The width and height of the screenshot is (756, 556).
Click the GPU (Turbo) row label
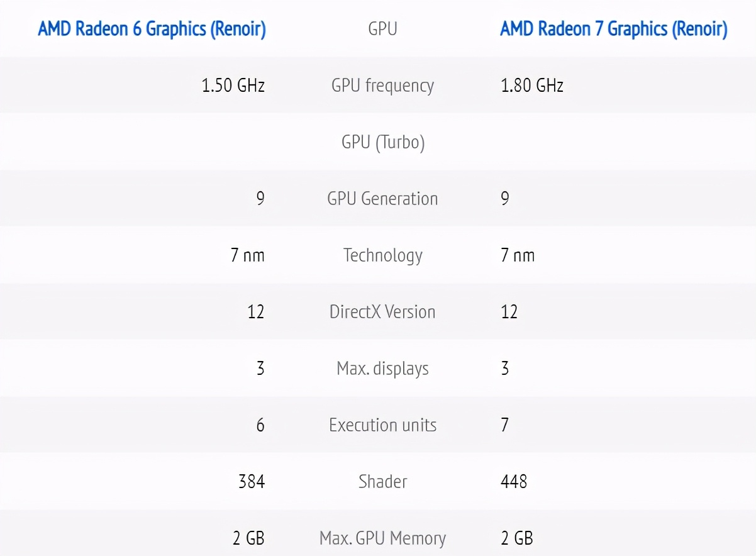(382, 142)
